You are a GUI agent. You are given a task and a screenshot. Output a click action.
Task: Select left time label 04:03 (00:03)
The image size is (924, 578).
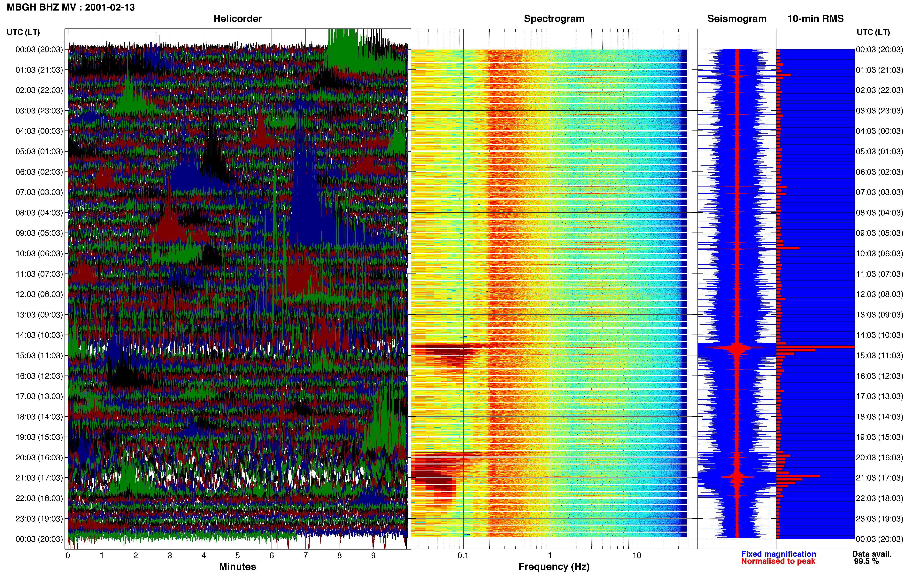39,131
